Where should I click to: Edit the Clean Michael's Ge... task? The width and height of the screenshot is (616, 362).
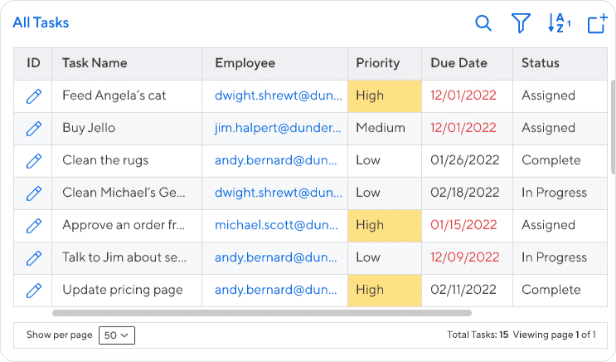point(34,193)
